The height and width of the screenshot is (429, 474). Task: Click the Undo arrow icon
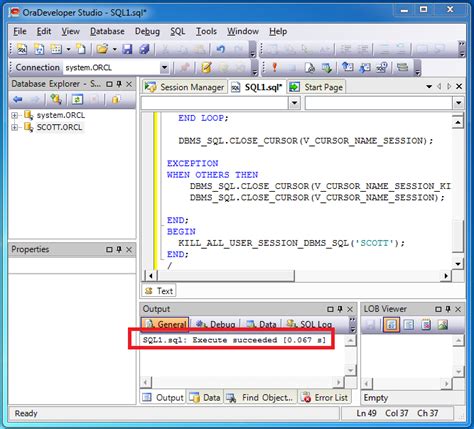click(220, 49)
